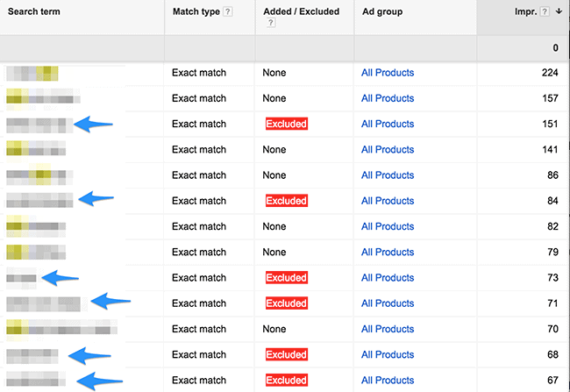This screenshot has height=392, width=570.
Task: Click Excluded badge in 151 impressions row
Action: click(287, 124)
